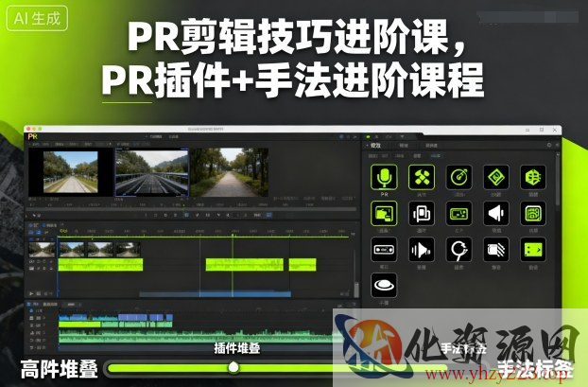
Task: Click the white knob on the bottom green slider
Action: coord(233,367)
